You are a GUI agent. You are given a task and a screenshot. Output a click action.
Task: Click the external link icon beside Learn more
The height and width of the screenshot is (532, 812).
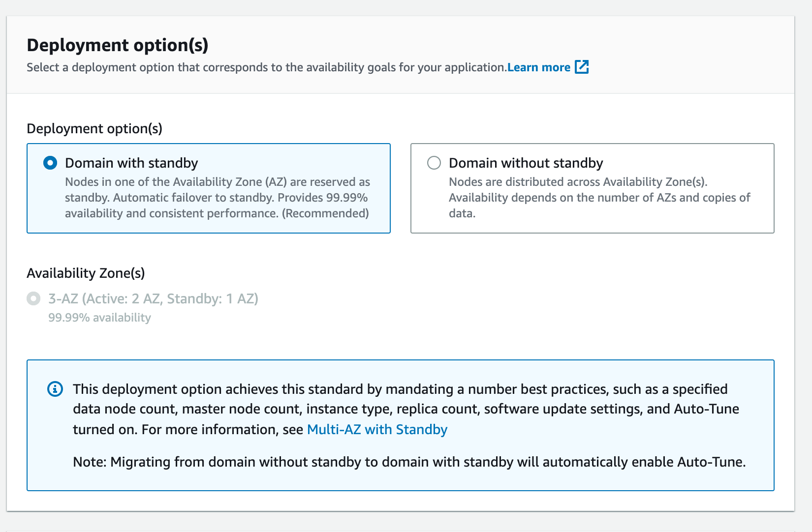click(582, 67)
